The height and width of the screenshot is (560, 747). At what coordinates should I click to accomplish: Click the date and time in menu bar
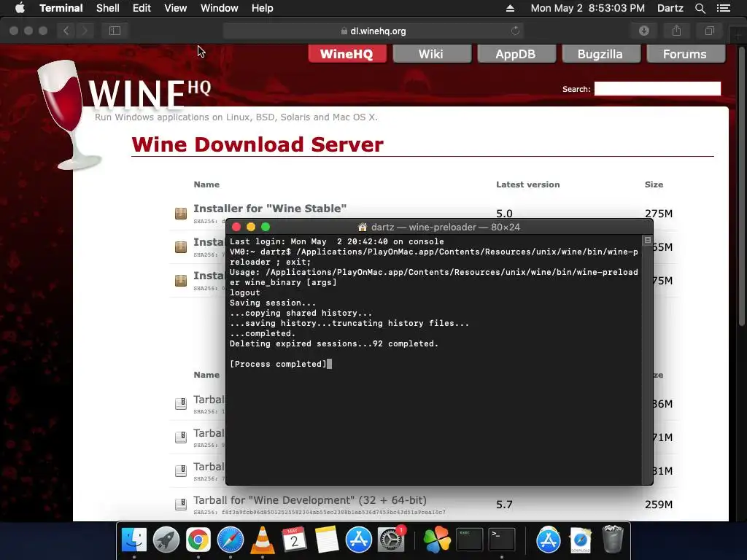pos(587,8)
